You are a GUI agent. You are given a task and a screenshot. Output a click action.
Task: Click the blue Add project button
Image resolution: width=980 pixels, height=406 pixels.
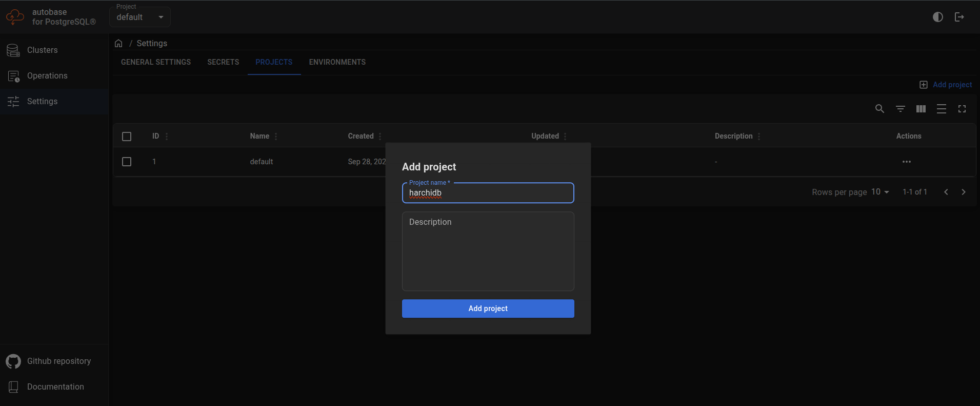tap(488, 308)
